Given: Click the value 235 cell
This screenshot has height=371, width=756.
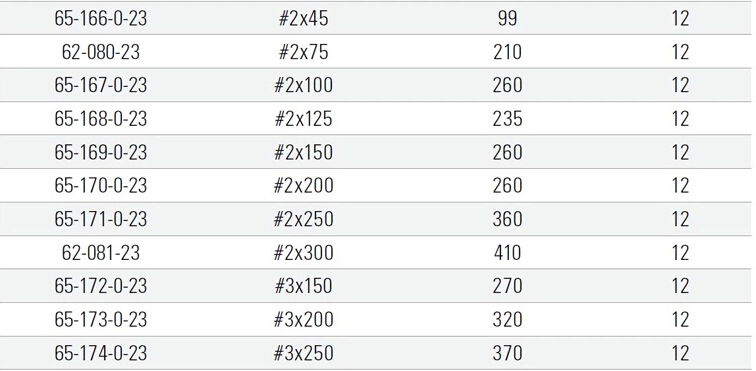Looking at the screenshot, I should click(507, 119).
